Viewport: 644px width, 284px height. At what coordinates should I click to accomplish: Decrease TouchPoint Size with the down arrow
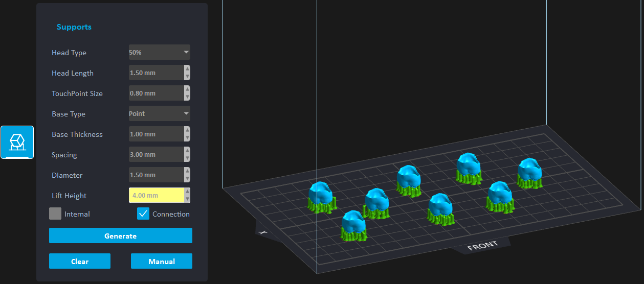pyautogui.click(x=187, y=97)
